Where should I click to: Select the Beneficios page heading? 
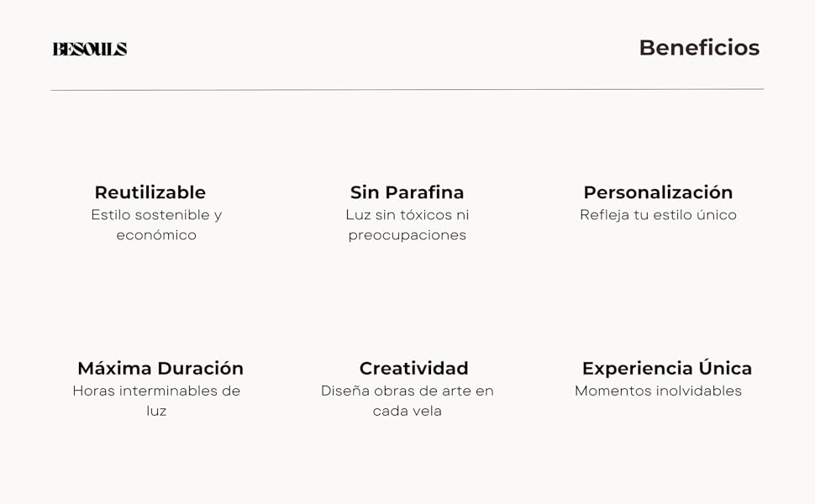[699, 48]
